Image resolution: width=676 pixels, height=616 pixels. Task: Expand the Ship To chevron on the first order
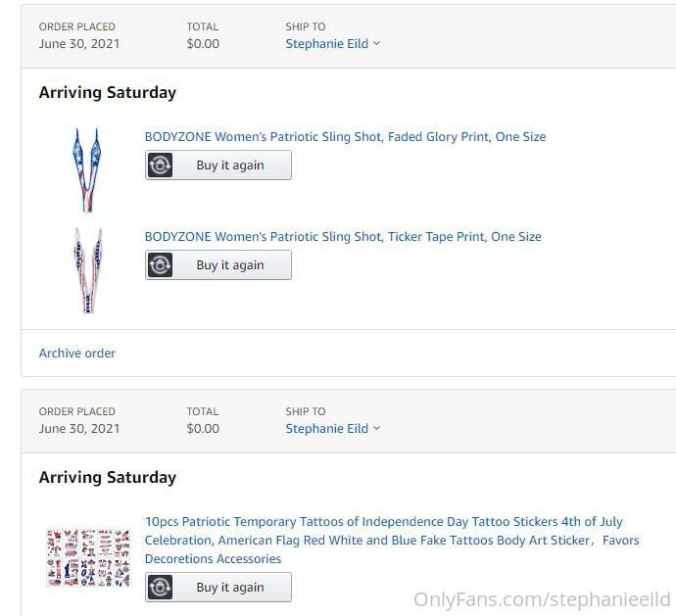coord(377,44)
